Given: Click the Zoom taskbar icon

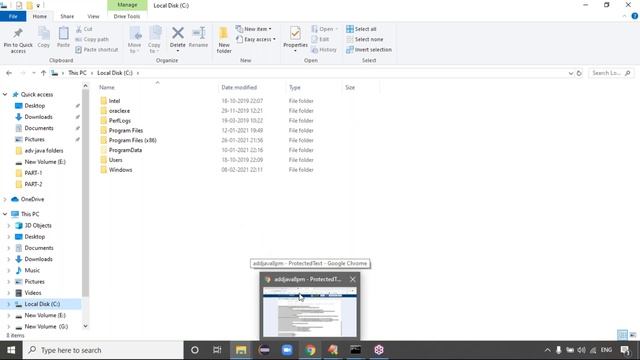Looking at the screenshot, I should [287, 350].
